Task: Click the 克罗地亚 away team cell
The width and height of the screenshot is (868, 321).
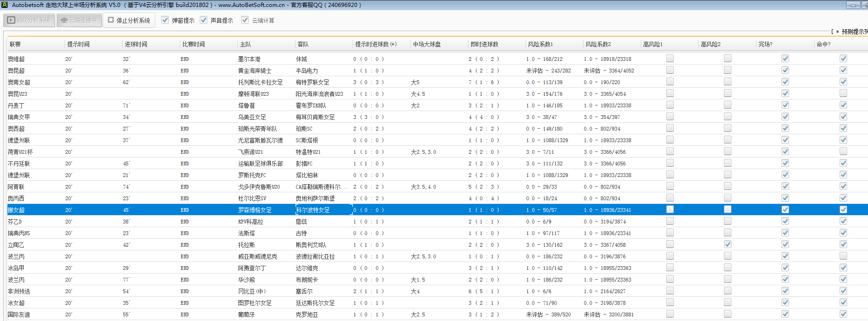Action: point(307,314)
